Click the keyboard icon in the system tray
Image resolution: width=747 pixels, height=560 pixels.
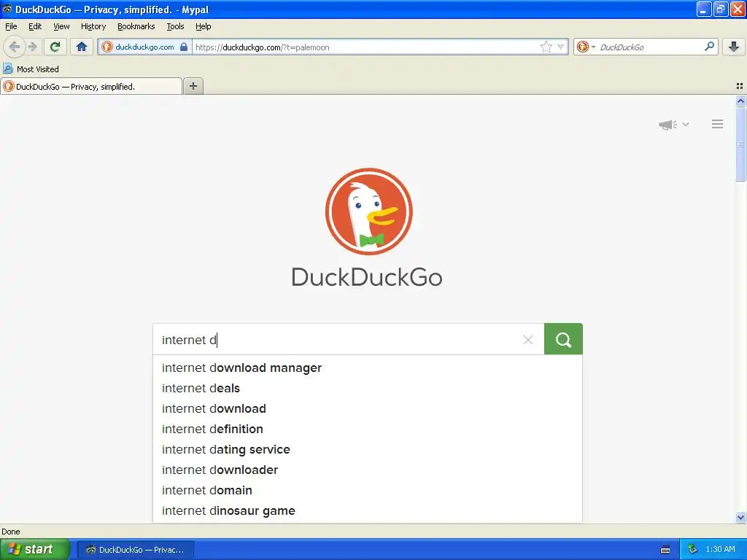pos(665,550)
